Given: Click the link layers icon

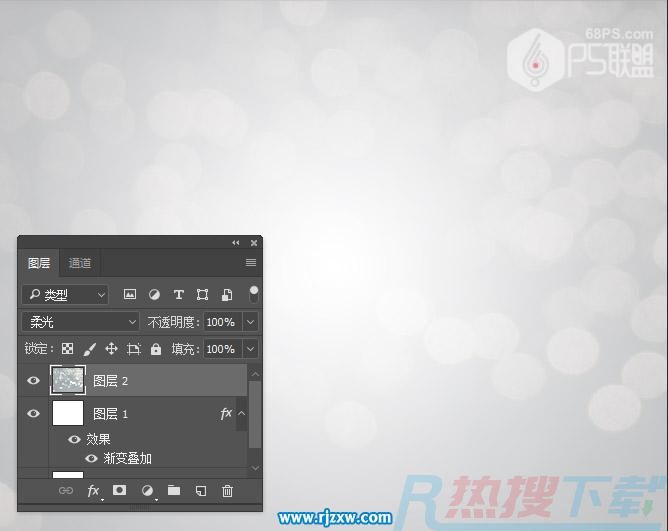Looking at the screenshot, I should [x=66, y=491].
